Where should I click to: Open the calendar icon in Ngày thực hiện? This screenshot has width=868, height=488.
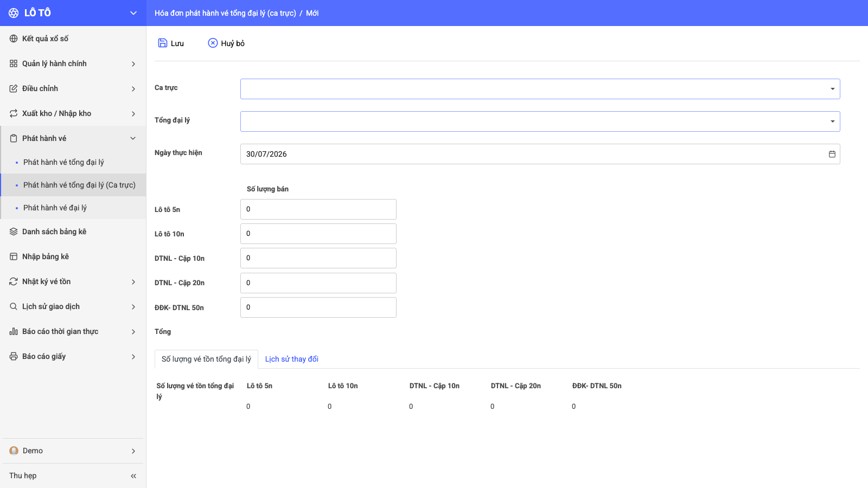tap(832, 154)
